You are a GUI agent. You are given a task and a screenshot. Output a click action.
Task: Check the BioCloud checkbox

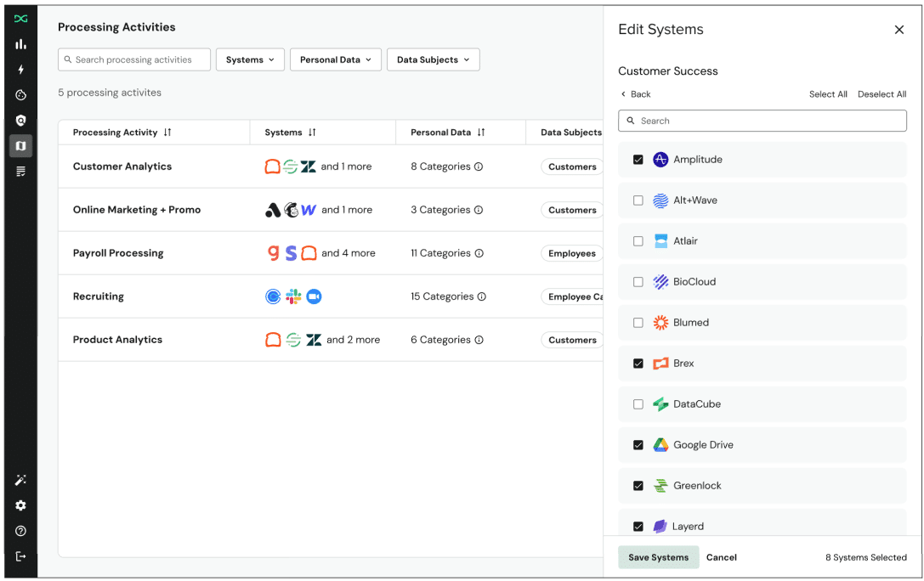click(x=638, y=282)
